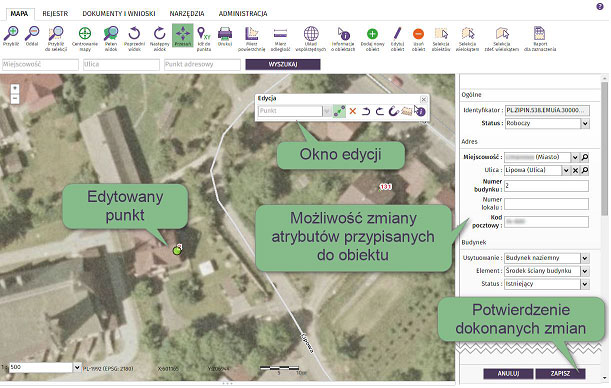Open Układ współrzędnych globe tool
This screenshot has height=388, width=611.
311,39
